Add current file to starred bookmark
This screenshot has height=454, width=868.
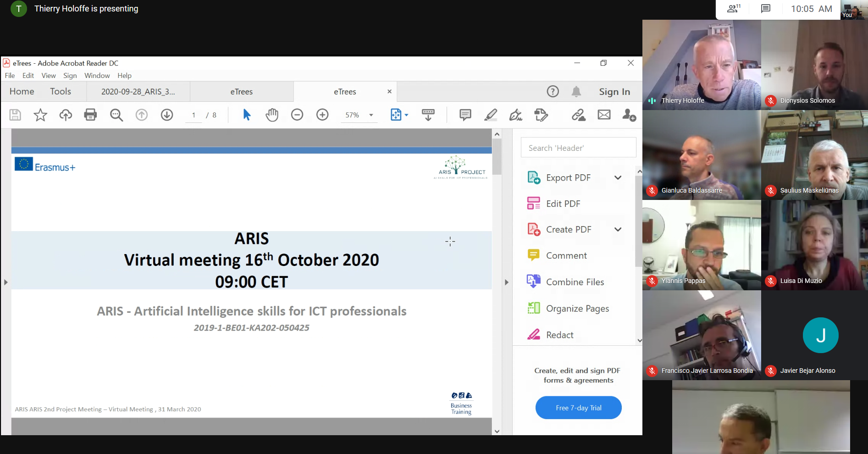coord(40,115)
